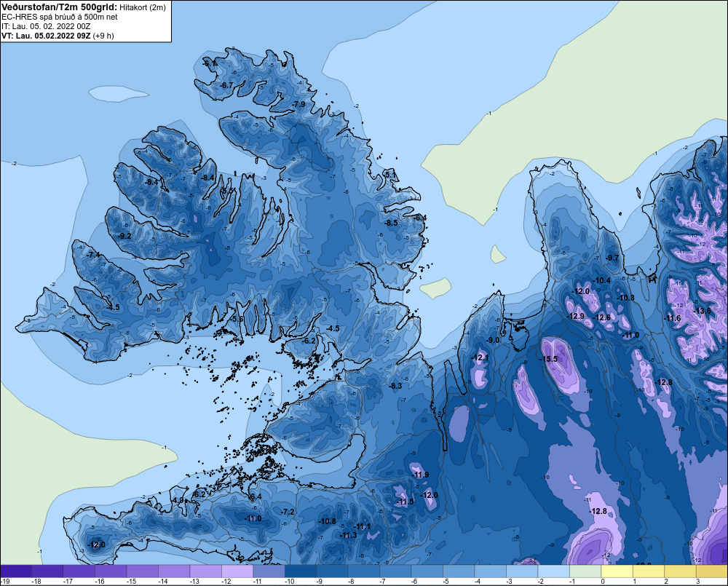This screenshot has height=586, width=728.
Task: Click the -11.6 temperature label
Action: tap(672, 318)
